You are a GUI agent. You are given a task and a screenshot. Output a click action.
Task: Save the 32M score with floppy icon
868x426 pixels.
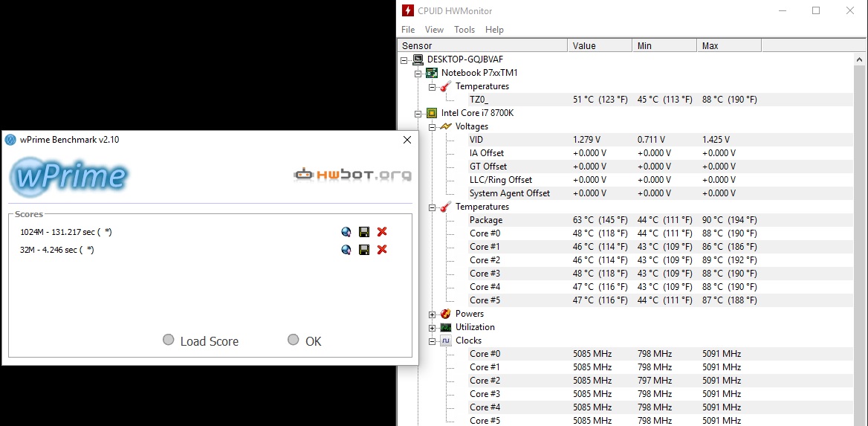point(364,250)
